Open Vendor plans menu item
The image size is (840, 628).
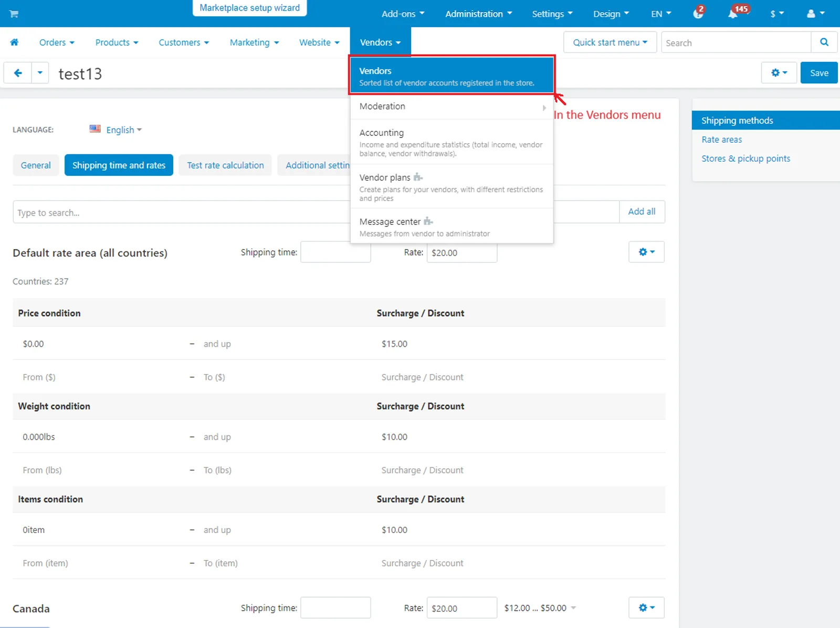[451, 187]
